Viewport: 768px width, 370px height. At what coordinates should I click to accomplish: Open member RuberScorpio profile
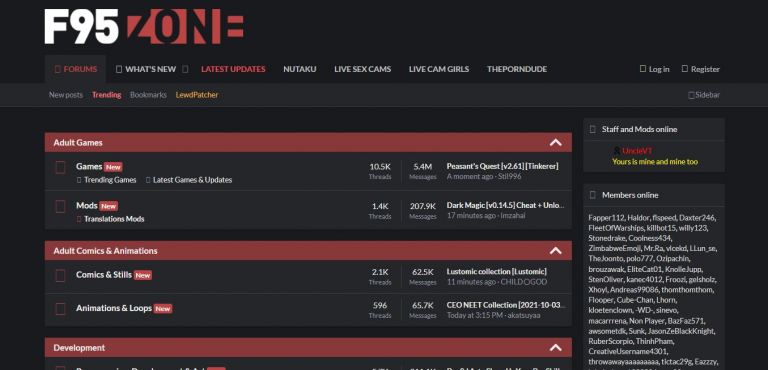coord(611,341)
